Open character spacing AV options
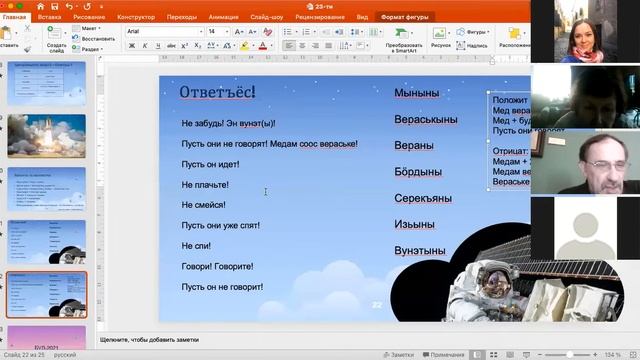The image size is (640, 360). (212, 46)
